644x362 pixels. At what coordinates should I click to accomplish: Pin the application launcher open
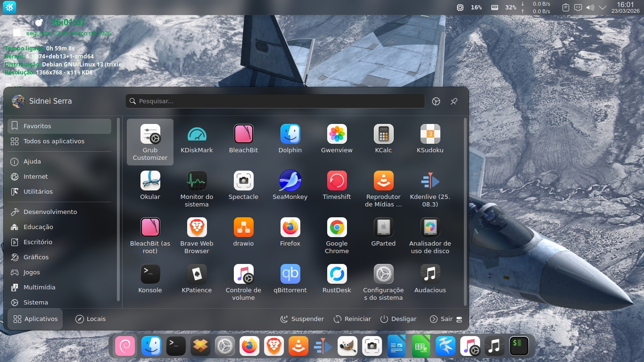[x=454, y=101]
